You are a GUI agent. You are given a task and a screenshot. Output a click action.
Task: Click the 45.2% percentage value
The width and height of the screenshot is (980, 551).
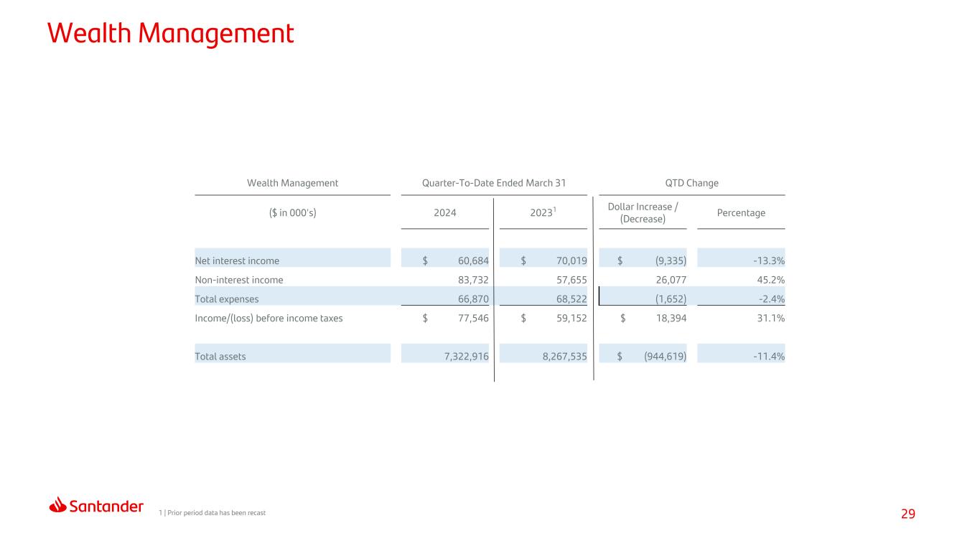click(770, 280)
